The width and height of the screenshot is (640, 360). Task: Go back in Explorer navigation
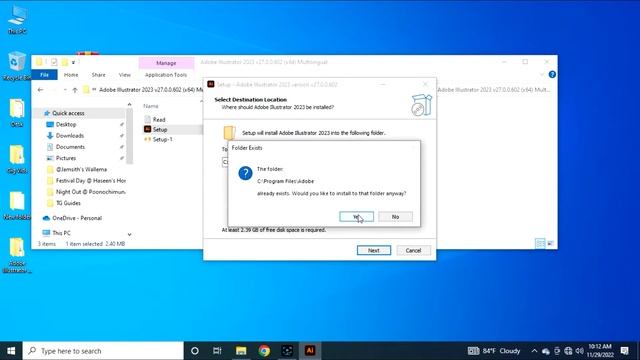(40, 90)
